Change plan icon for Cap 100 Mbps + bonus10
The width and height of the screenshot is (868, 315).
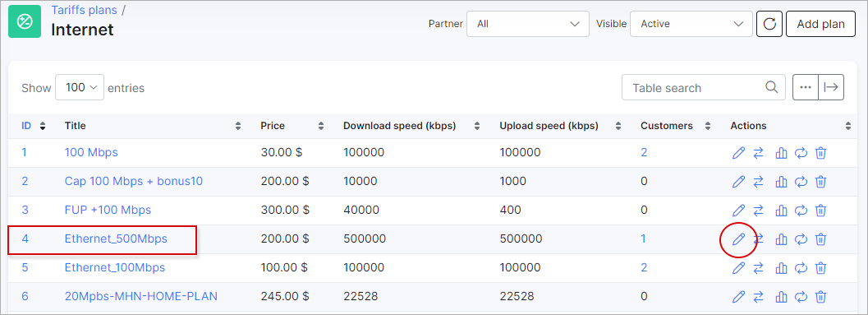coord(759,181)
